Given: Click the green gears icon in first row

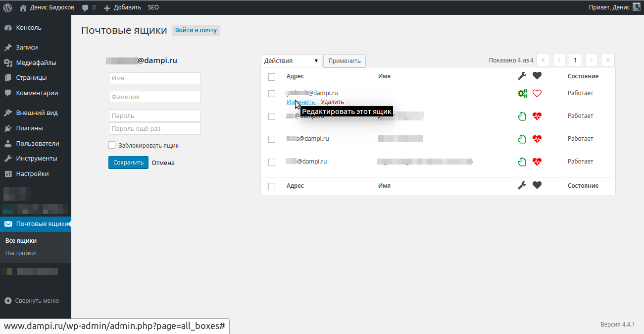Looking at the screenshot, I should 522,93.
